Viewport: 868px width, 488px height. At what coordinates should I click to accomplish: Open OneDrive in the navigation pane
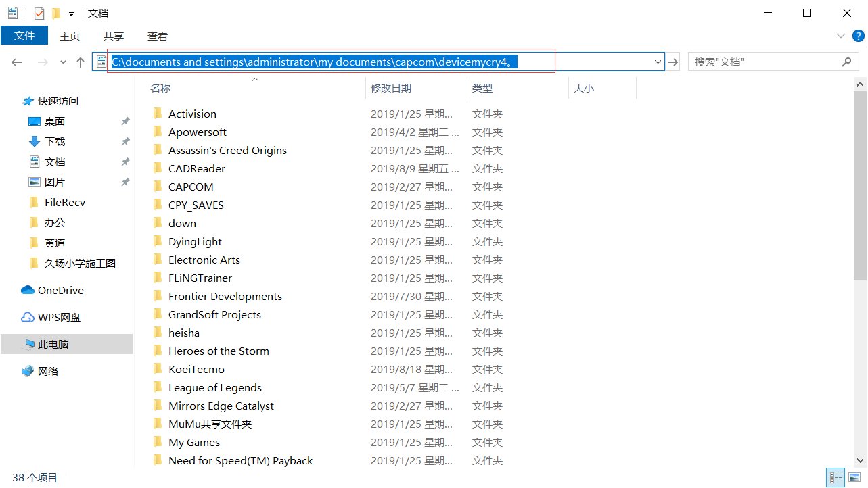coord(60,290)
